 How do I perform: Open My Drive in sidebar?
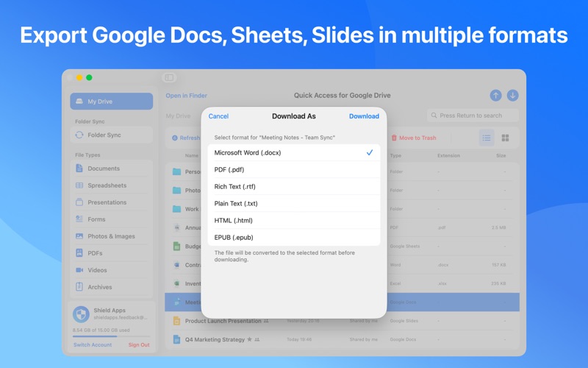click(112, 102)
